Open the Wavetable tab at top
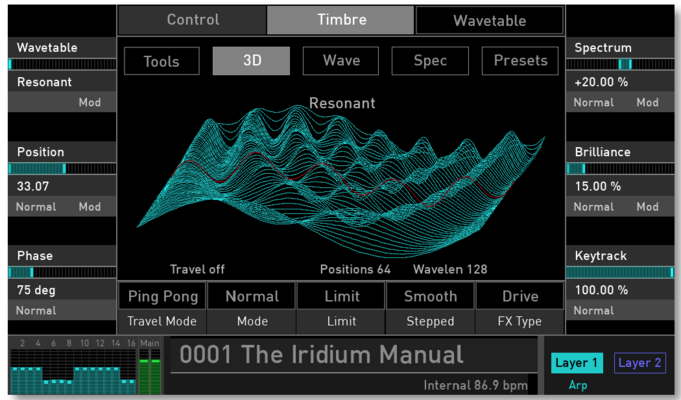Viewport: 681px width, 400px height. pos(489,20)
